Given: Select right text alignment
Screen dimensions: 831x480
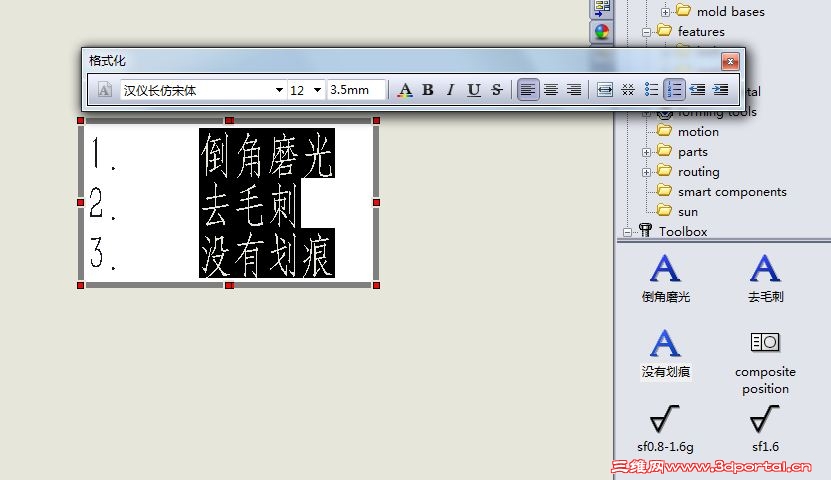Looking at the screenshot, I should [574, 90].
